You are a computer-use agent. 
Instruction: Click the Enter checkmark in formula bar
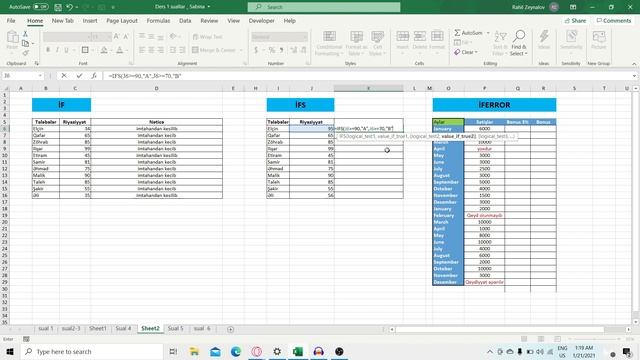79,76
